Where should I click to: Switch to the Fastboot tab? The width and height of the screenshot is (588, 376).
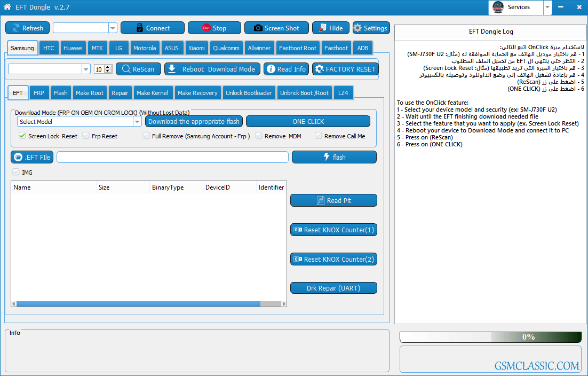point(336,48)
